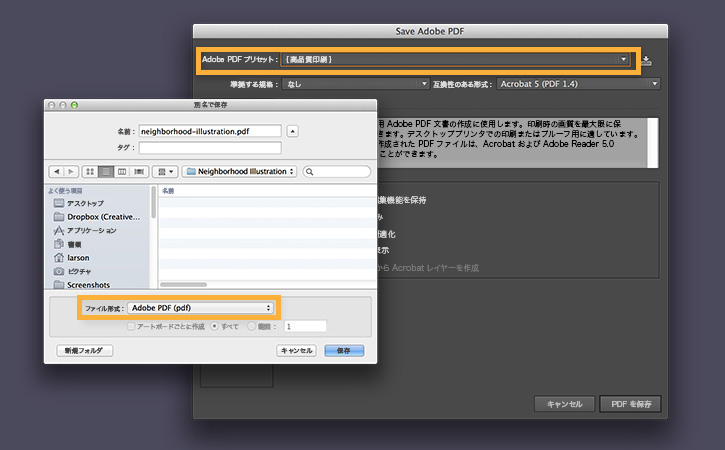Click the 新規フォルダ button
This screenshot has height=450, width=725.
84,351
